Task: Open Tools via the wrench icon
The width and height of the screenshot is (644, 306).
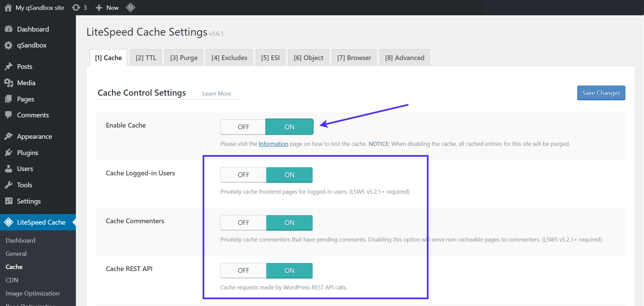Action: pos(8,185)
